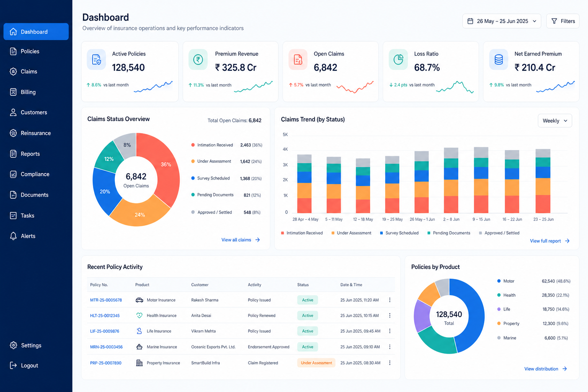The width and height of the screenshot is (588, 392).
Task: Open the Customers person icon
Action: tap(13, 113)
